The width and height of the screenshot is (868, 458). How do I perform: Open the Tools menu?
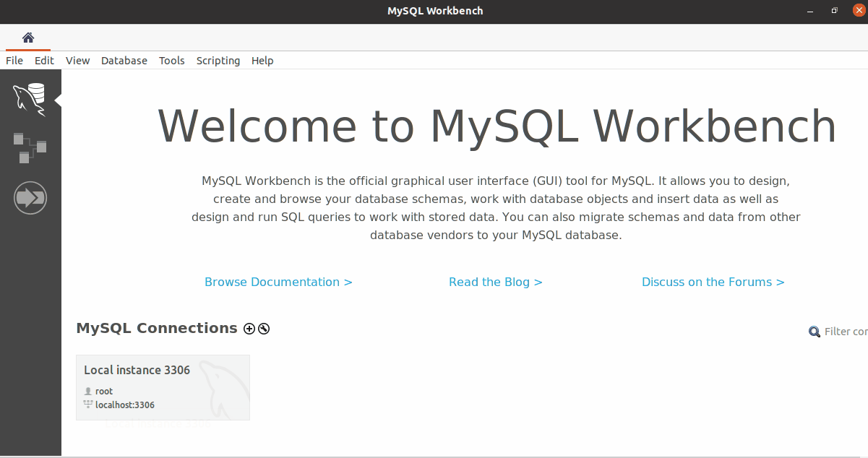click(172, 61)
